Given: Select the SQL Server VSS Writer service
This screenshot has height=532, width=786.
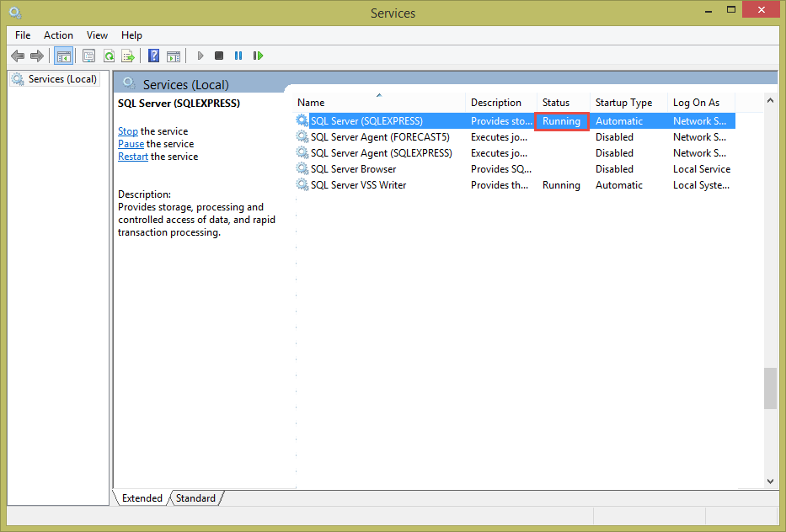Looking at the screenshot, I should 358,185.
